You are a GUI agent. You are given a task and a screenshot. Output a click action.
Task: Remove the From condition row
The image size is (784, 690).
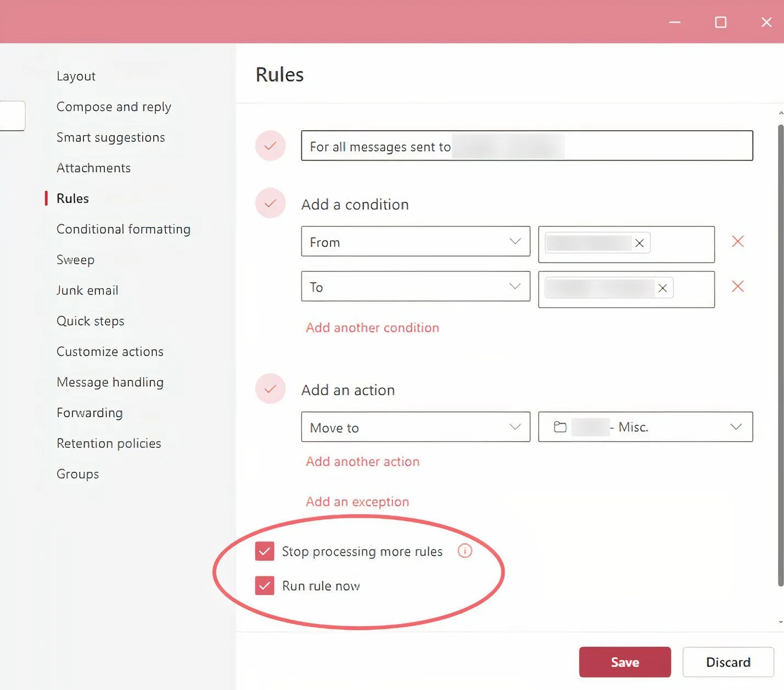(x=737, y=241)
